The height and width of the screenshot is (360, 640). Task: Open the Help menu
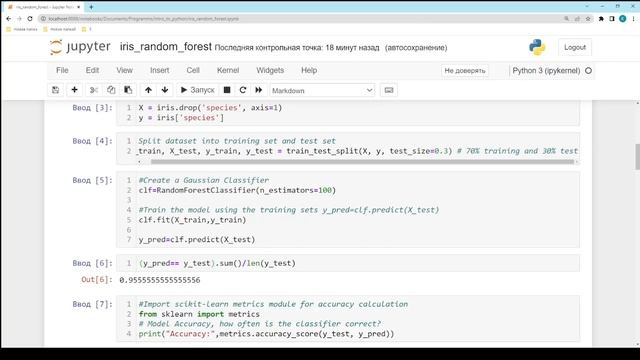point(309,70)
